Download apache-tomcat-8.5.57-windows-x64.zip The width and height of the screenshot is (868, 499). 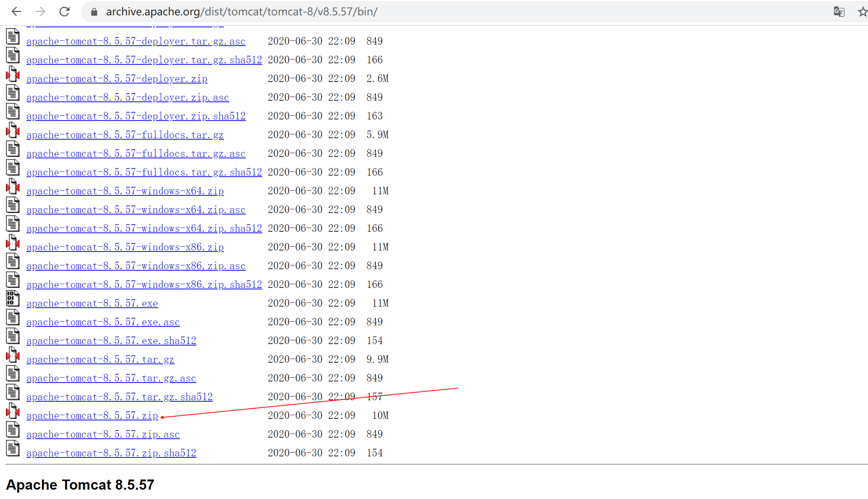125,191
